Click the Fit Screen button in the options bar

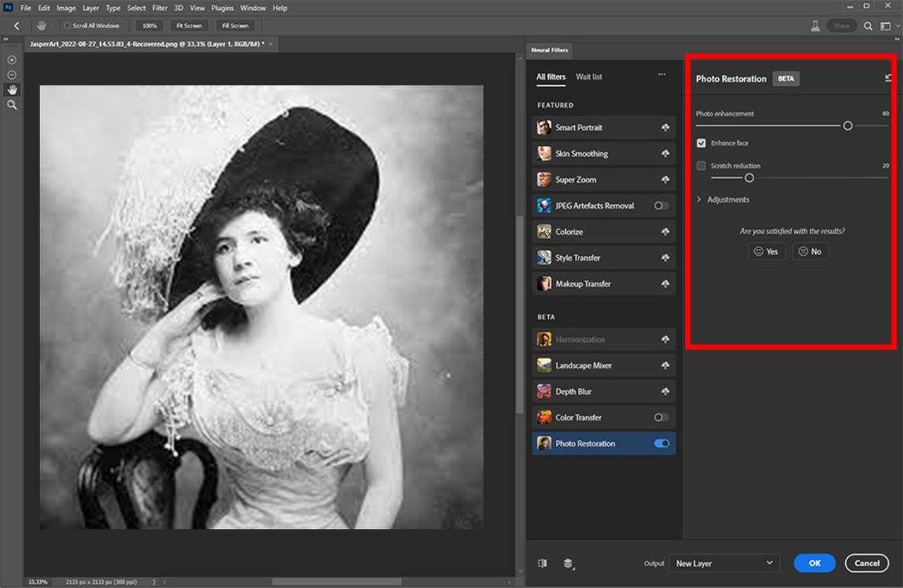189,25
